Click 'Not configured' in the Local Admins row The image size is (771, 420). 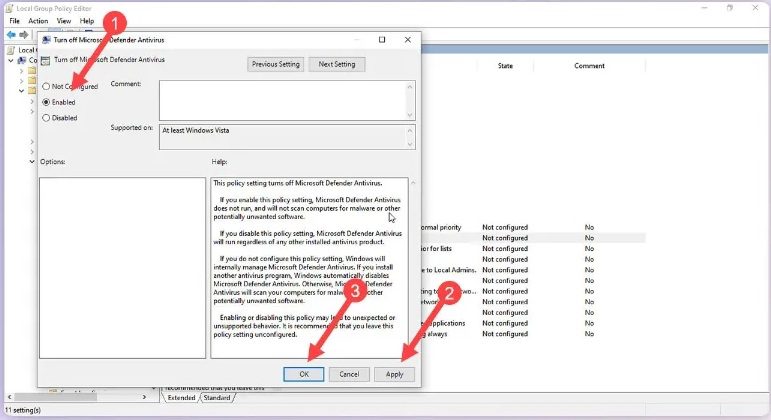505,270
